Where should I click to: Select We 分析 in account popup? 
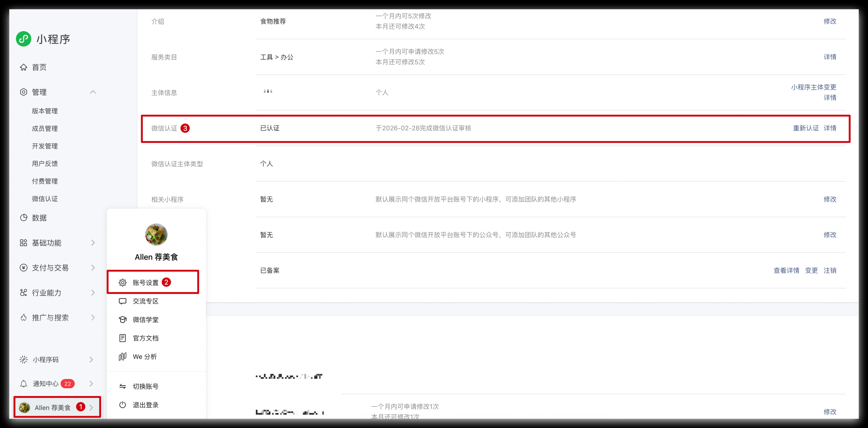[145, 356]
